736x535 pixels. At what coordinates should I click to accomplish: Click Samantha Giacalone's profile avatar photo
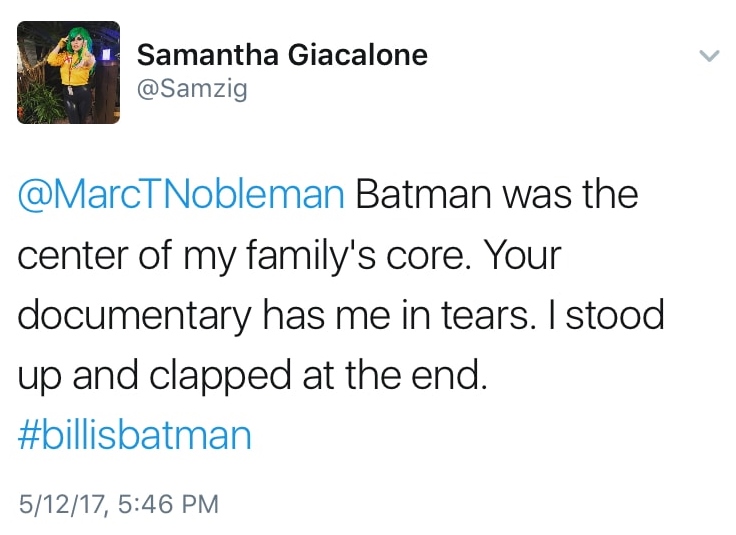pos(68,73)
